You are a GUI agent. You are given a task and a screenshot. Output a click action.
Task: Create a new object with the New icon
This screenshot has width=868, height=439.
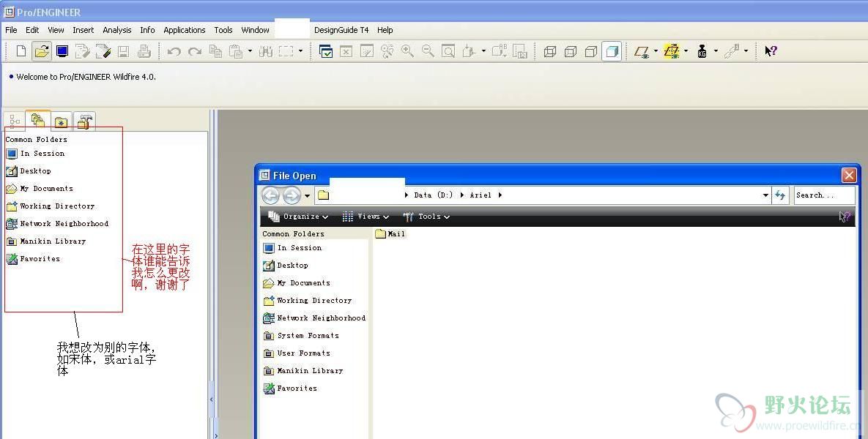point(21,51)
